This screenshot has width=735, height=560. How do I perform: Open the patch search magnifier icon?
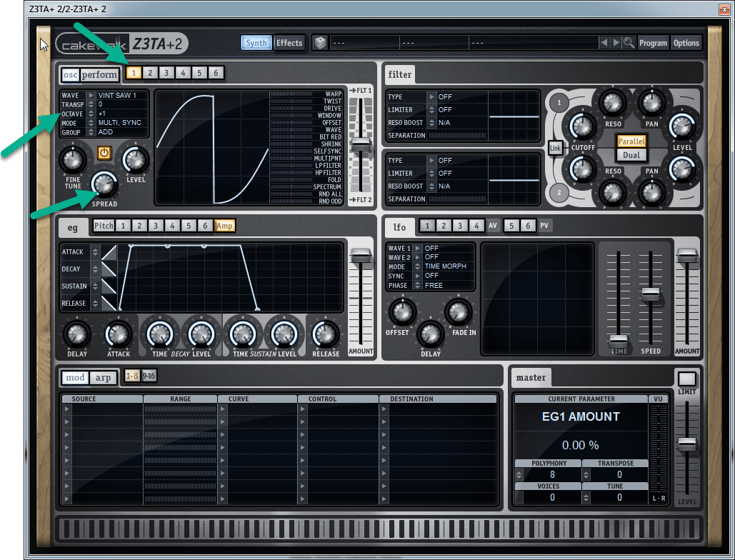(629, 43)
